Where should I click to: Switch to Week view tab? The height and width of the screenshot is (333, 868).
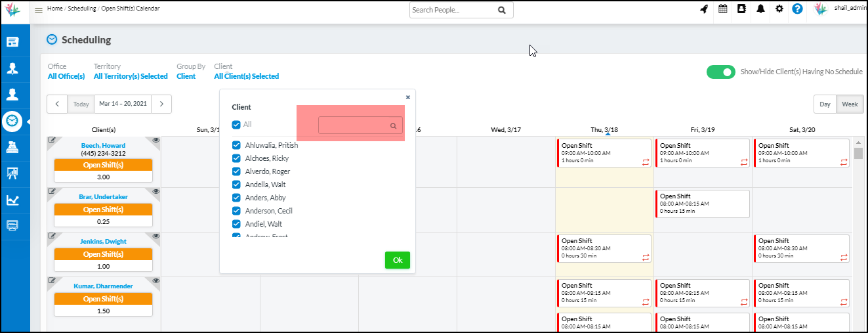pos(850,104)
